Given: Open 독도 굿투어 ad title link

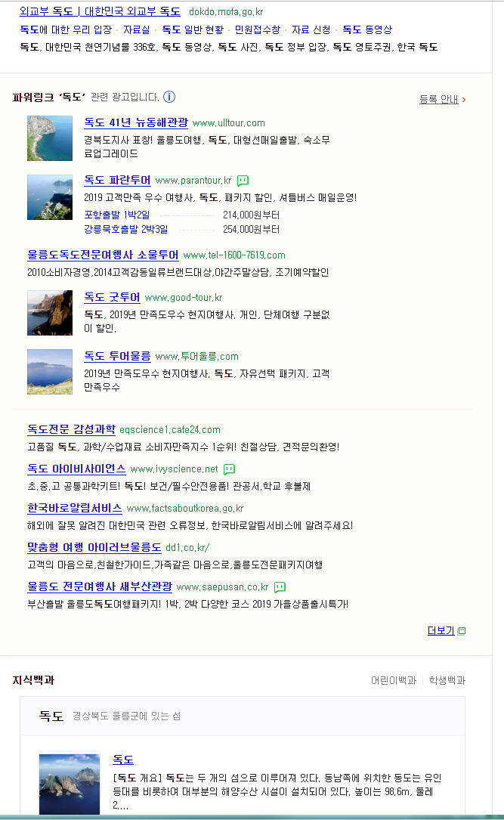Looking at the screenshot, I should [112, 297].
